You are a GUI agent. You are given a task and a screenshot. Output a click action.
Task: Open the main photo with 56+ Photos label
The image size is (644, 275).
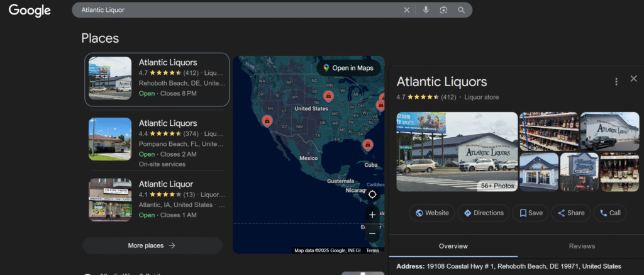pyautogui.click(x=457, y=152)
